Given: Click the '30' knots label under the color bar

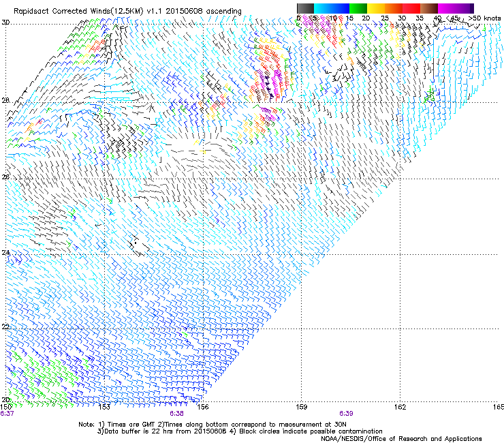Looking at the screenshot, I should (x=402, y=18).
